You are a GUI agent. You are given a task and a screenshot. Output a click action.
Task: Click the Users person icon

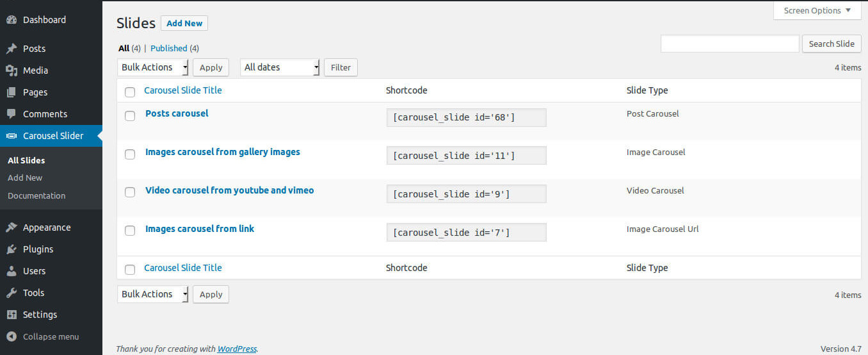point(12,271)
